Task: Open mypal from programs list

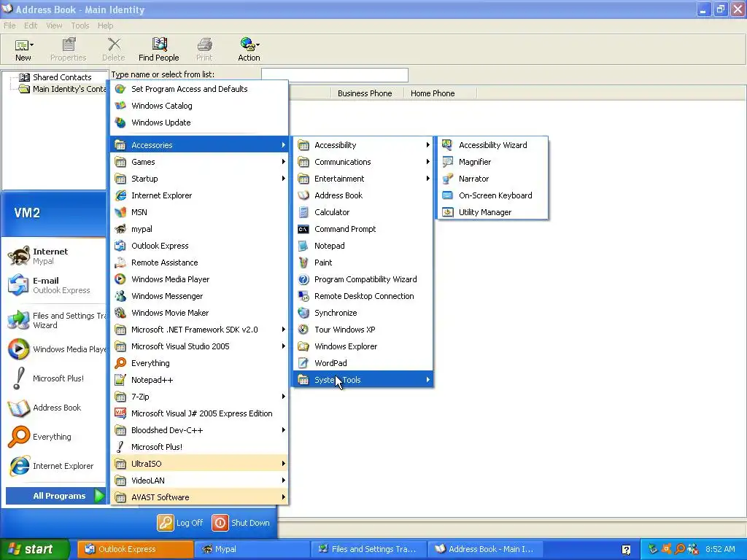Action: click(200, 229)
